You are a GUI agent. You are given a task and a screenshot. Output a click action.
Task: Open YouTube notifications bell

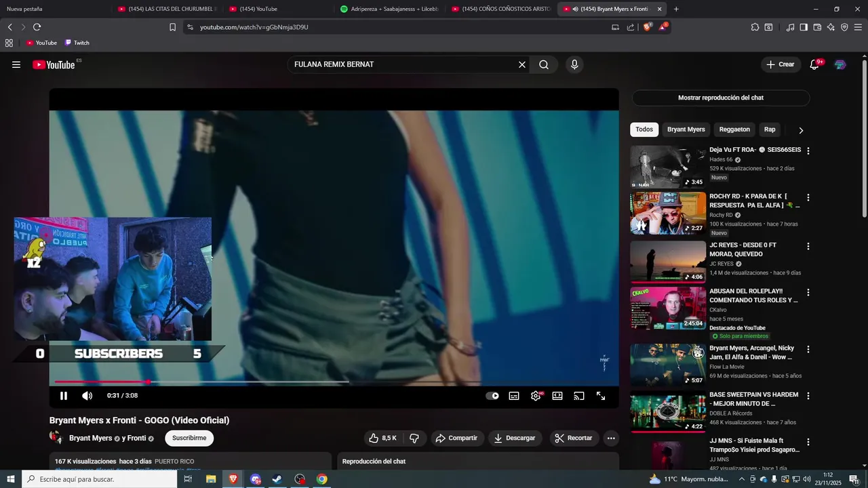click(x=814, y=64)
